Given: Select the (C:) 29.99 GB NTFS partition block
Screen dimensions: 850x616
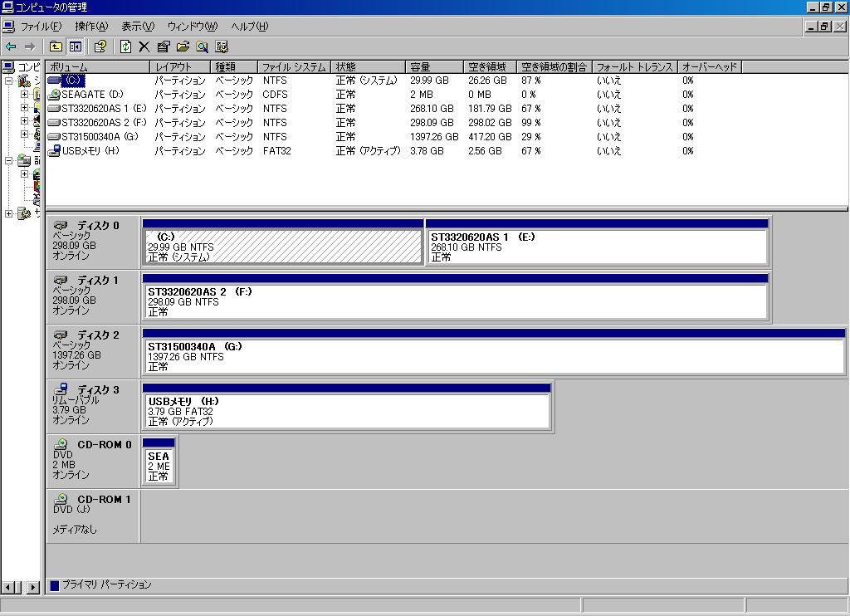Looking at the screenshot, I should (282, 242).
